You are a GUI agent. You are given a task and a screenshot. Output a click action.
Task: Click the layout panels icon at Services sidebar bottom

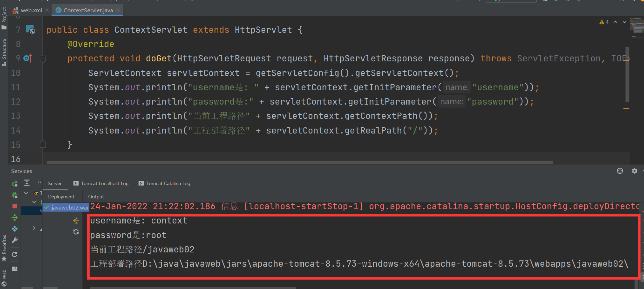pyautogui.click(x=15, y=269)
